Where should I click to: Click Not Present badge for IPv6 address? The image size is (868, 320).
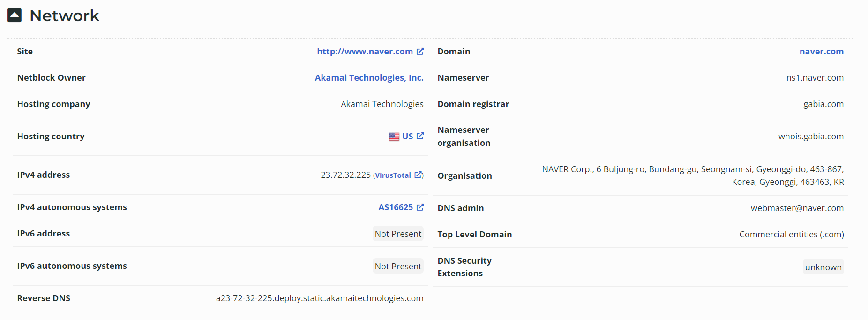pyautogui.click(x=398, y=234)
